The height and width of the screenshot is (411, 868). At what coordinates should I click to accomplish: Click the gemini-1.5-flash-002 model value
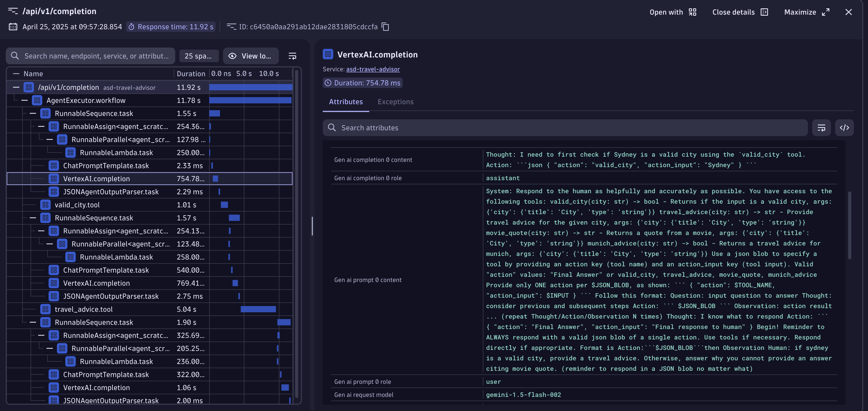coord(523,395)
